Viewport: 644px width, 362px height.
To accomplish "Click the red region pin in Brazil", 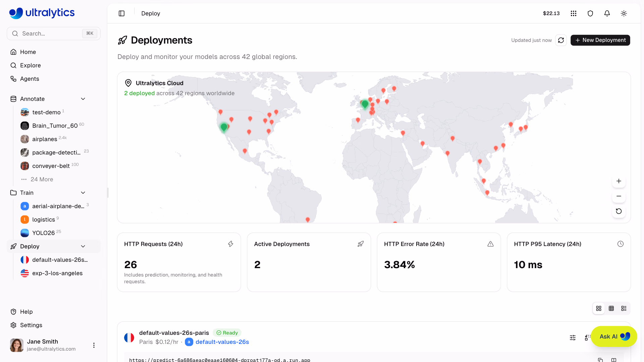I will pos(308,220).
